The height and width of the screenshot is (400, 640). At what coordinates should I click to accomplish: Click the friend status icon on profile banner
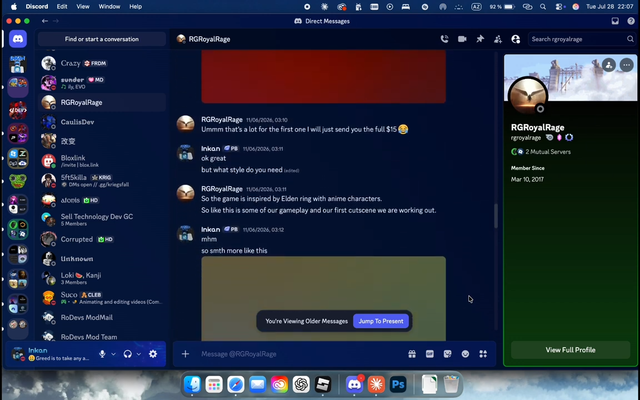tap(609, 64)
